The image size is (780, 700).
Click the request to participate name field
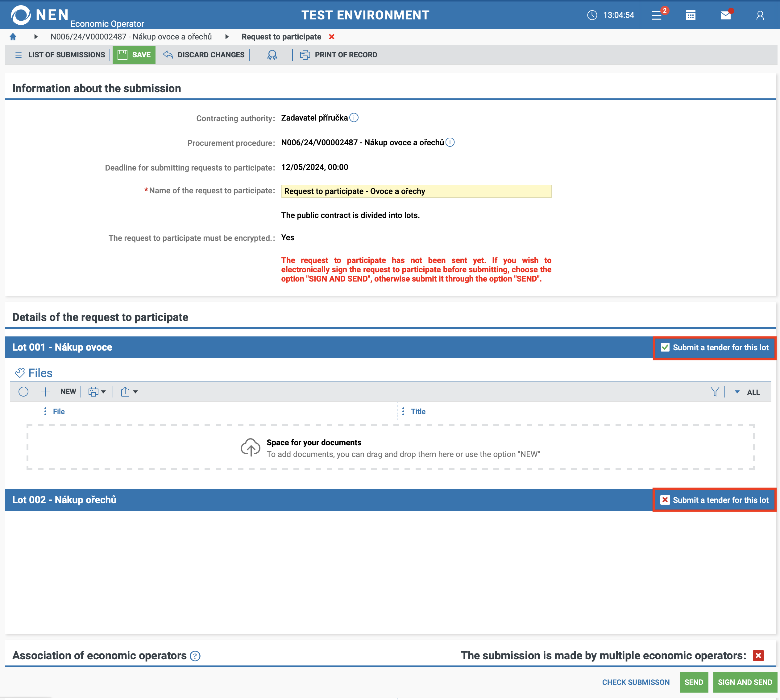click(x=416, y=191)
